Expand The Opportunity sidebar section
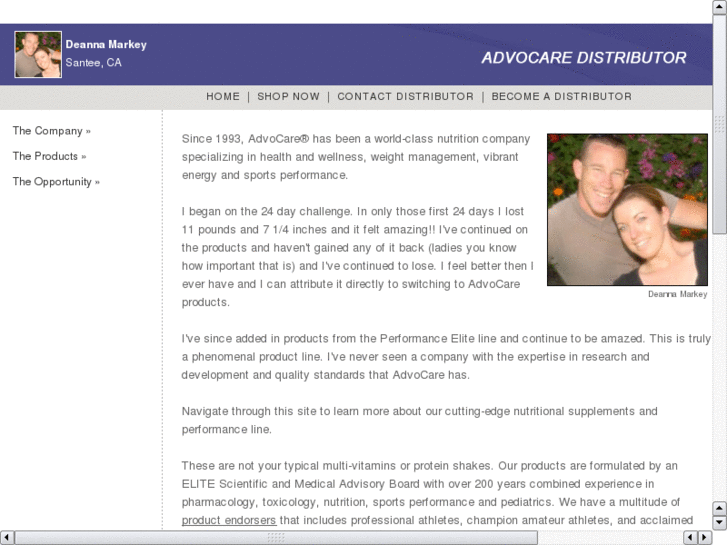 (56, 182)
